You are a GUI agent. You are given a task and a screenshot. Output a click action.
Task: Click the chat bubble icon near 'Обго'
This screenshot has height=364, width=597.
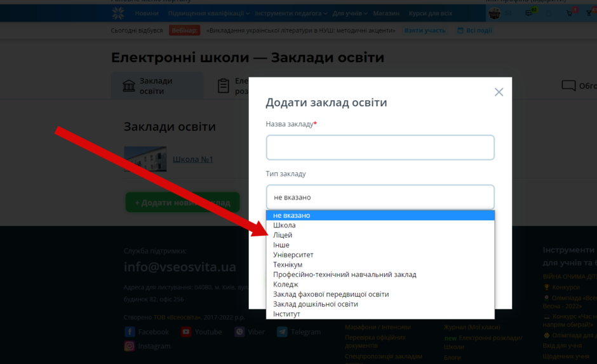[x=568, y=86]
